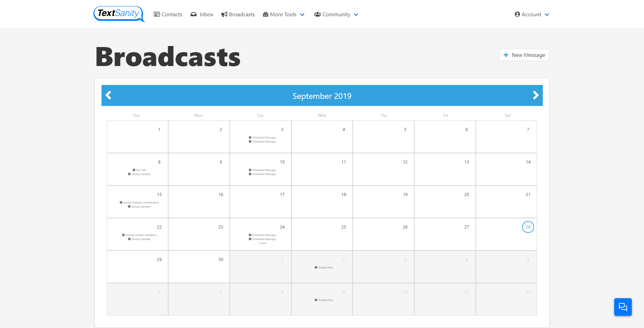Go to the next month arrow

click(536, 95)
